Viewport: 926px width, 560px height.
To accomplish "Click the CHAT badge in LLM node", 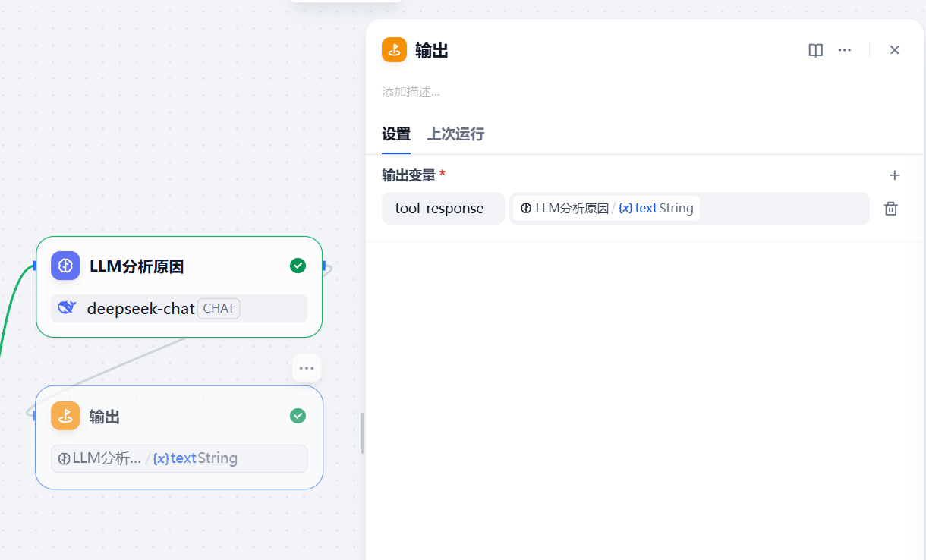I will (x=219, y=308).
